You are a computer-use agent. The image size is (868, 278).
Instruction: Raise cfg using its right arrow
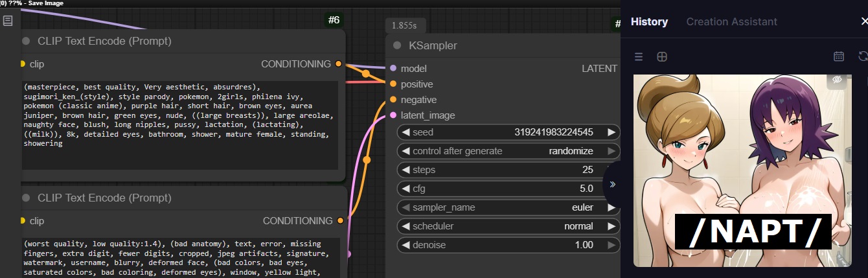tap(611, 189)
